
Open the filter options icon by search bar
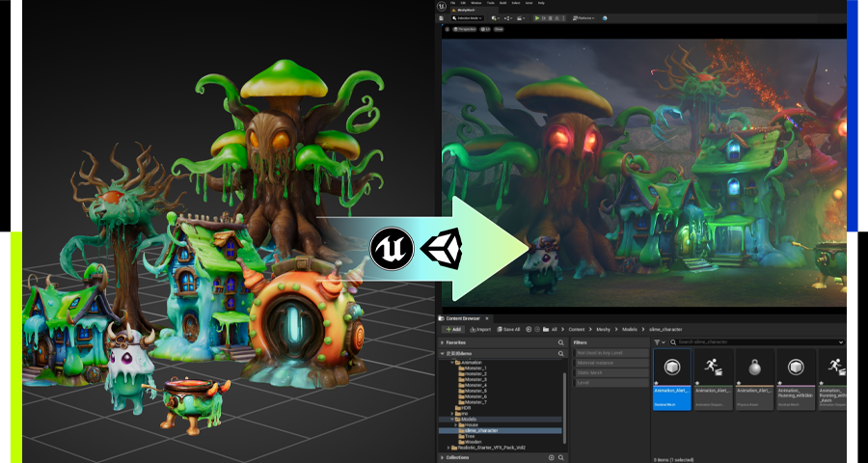[659, 342]
